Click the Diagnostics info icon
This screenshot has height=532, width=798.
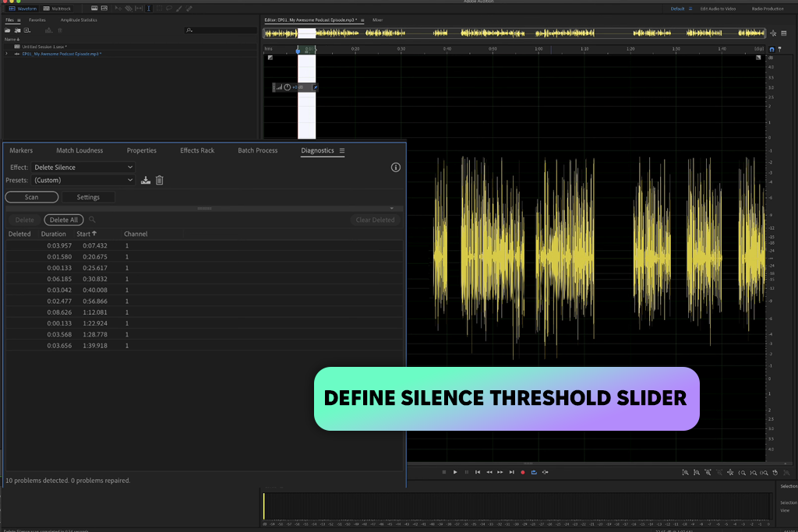coord(395,167)
